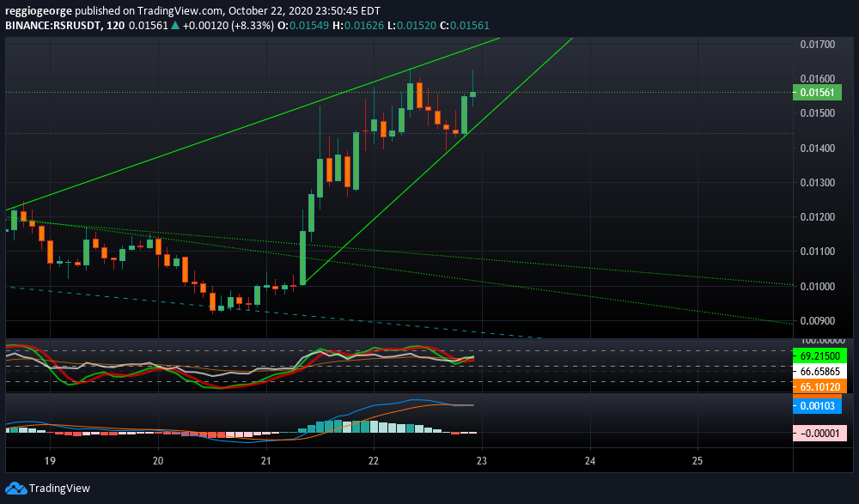Click the TradingView wordmark text
The height and width of the screenshot is (504, 859).
click(59, 488)
